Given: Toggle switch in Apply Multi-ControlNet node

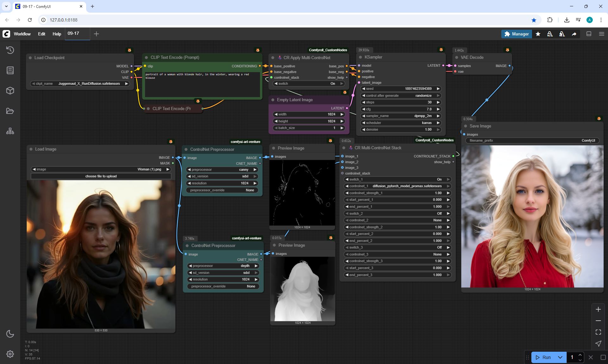Looking at the screenshot, I should click(x=309, y=83).
